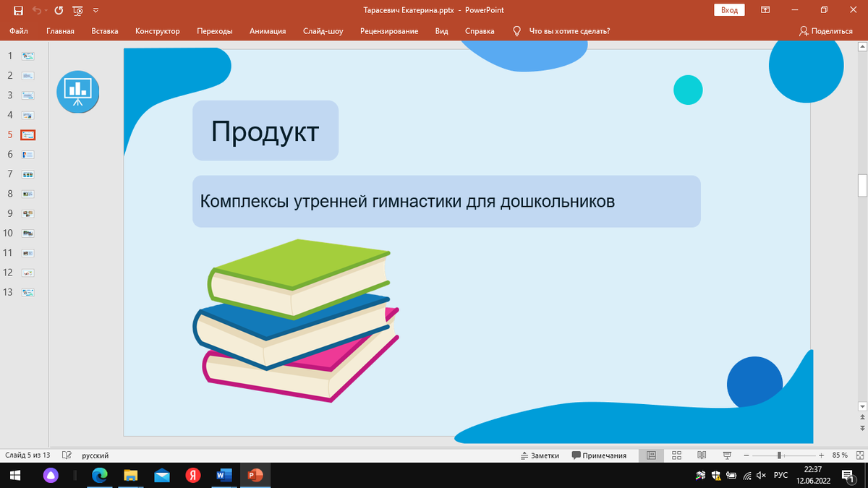This screenshot has height=488, width=868.
Task: Open the Справка ribbon tab
Action: [480, 31]
